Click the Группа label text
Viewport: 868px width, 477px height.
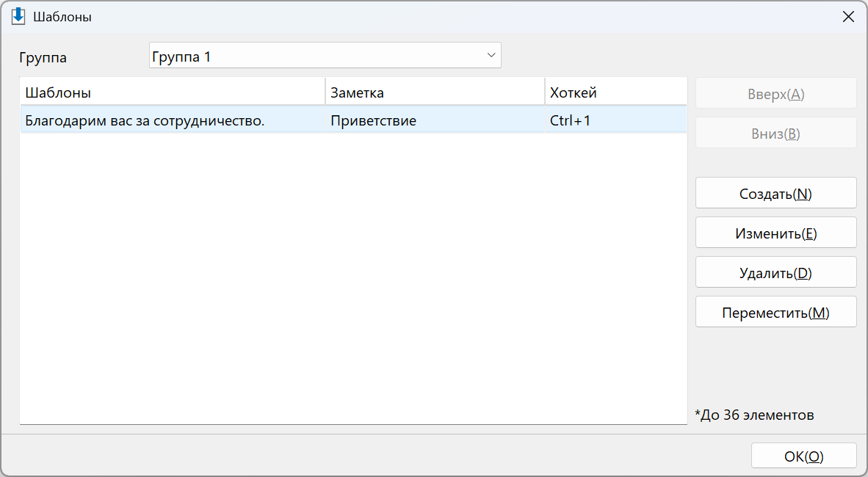[43, 57]
